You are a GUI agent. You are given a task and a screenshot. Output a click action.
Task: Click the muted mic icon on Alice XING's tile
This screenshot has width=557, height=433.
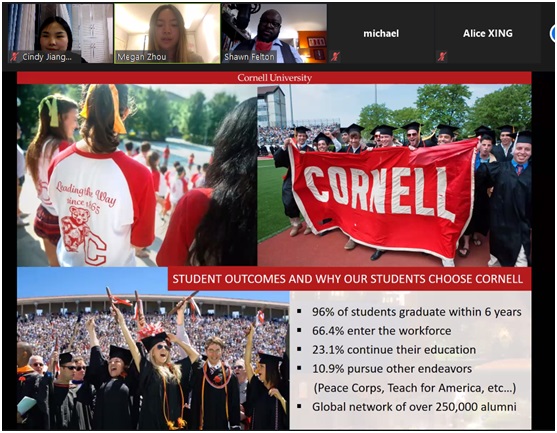point(442,56)
